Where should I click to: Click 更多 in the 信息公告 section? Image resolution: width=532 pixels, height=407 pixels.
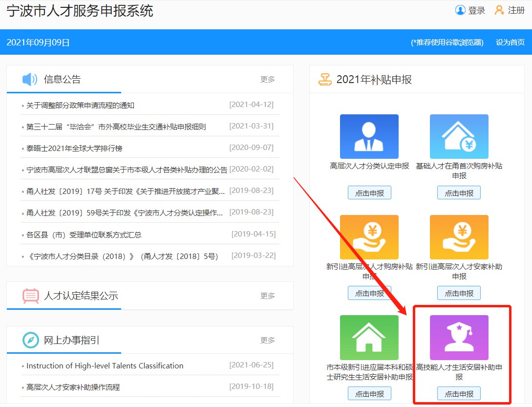(x=268, y=79)
